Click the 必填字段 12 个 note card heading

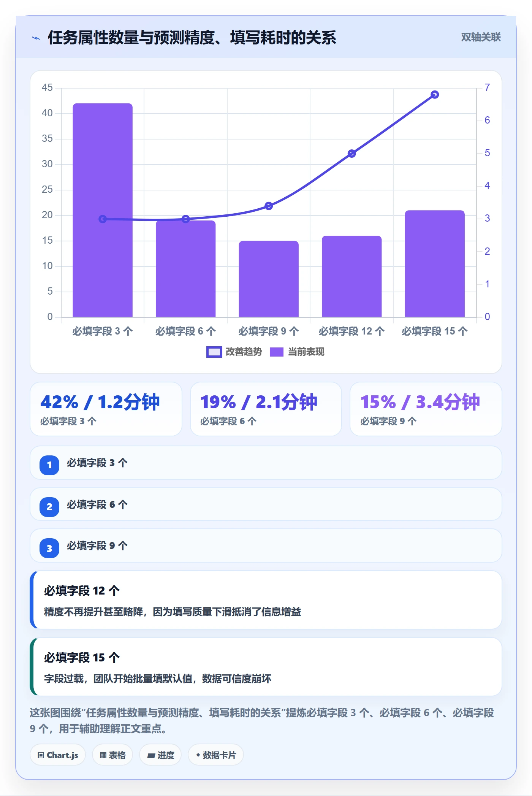[82, 591]
